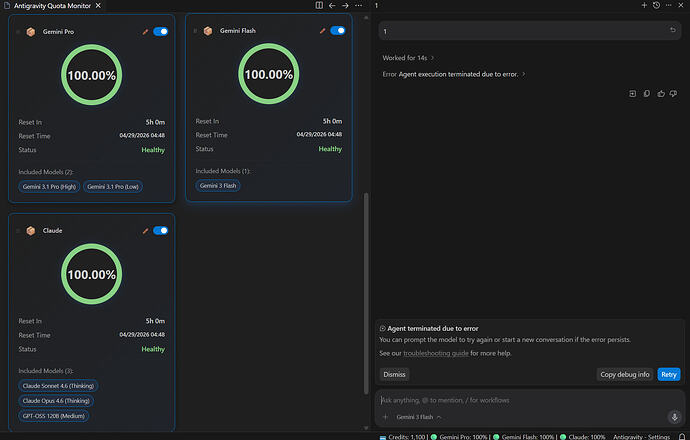Click Gemini Pro: 100% status bar entry
690x440 pixels.
point(459,437)
